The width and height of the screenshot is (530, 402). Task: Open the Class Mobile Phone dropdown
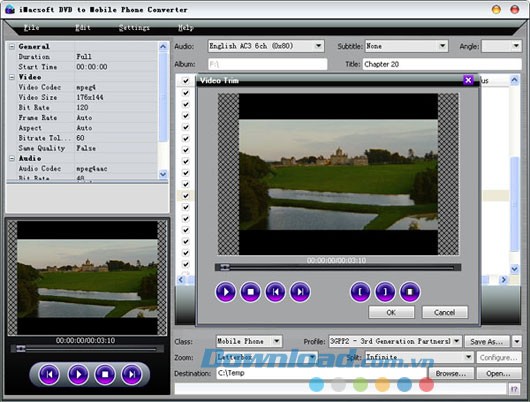tap(276, 341)
